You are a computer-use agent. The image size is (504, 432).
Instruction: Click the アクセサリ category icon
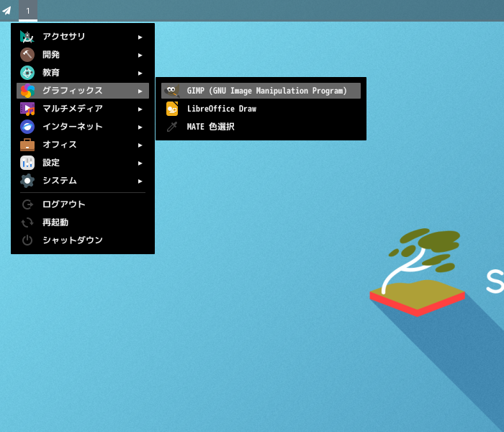27,37
